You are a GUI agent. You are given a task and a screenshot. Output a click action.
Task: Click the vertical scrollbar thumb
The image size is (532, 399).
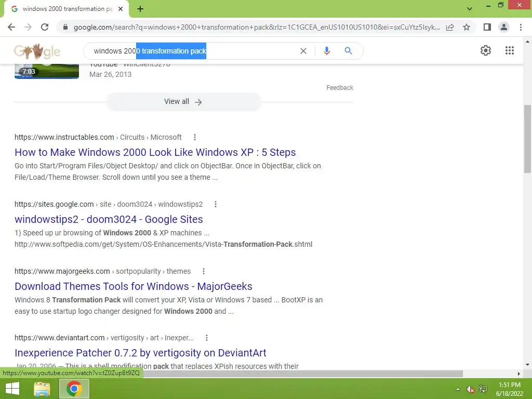[x=527, y=139]
